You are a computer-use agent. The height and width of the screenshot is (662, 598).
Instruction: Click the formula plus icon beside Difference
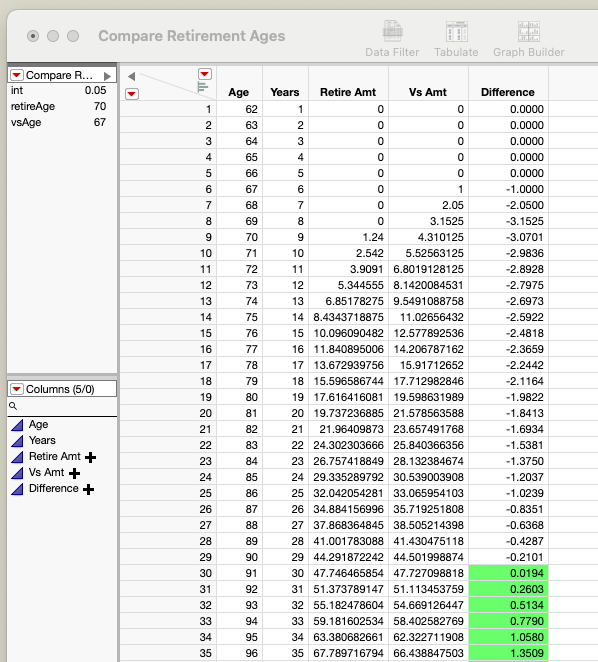click(x=88, y=489)
